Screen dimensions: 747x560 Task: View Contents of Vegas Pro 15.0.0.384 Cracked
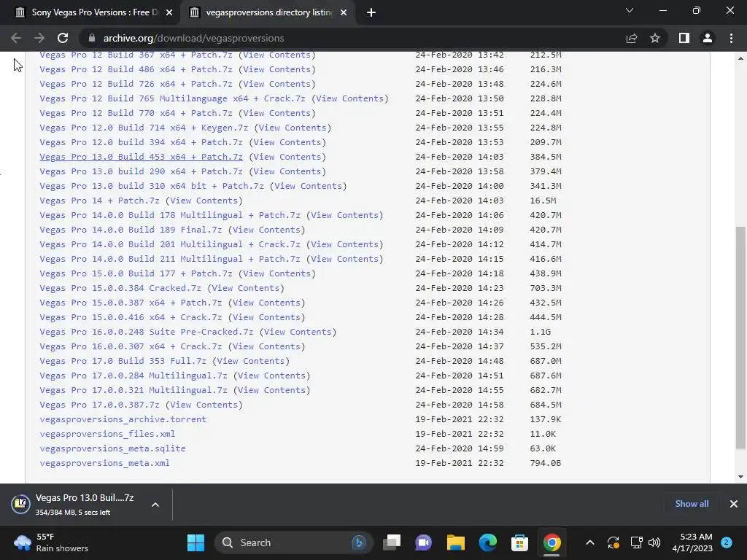(x=245, y=288)
